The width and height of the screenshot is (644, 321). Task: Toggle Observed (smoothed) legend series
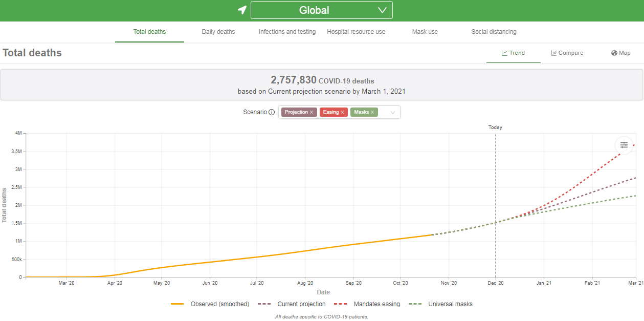[x=210, y=304]
